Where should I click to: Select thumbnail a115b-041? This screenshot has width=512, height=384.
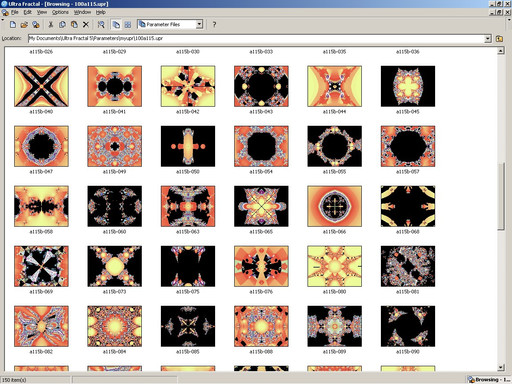point(115,86)
